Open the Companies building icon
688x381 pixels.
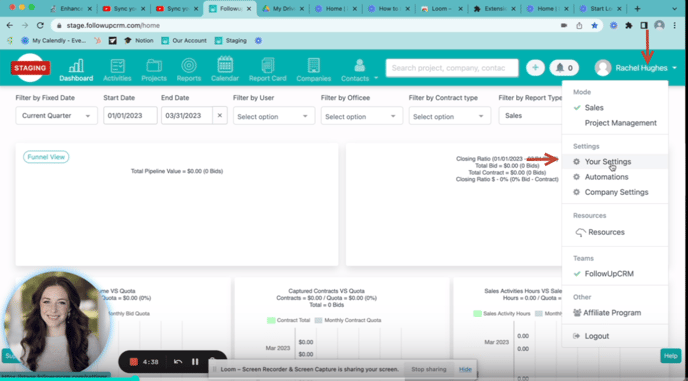[x=314, y=70]
